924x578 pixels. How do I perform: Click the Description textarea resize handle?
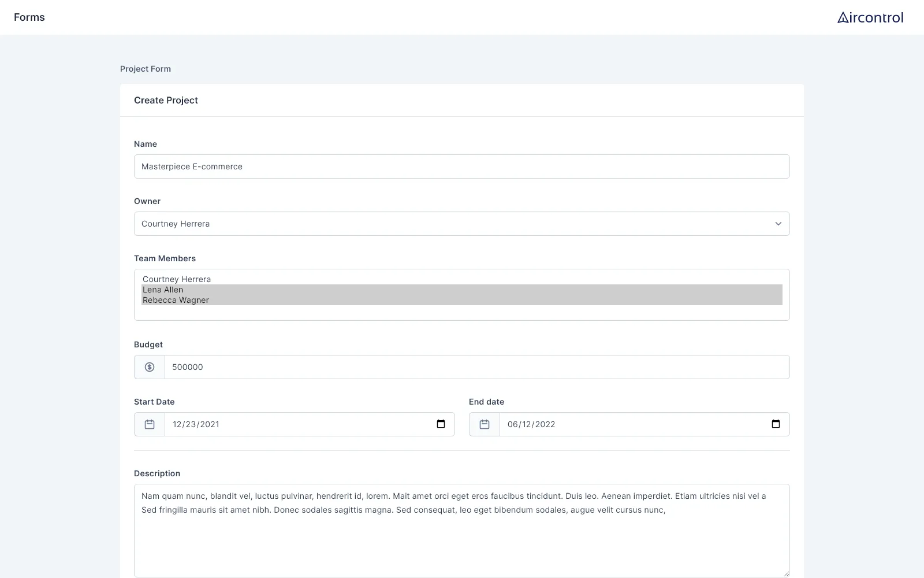[785, 573]
